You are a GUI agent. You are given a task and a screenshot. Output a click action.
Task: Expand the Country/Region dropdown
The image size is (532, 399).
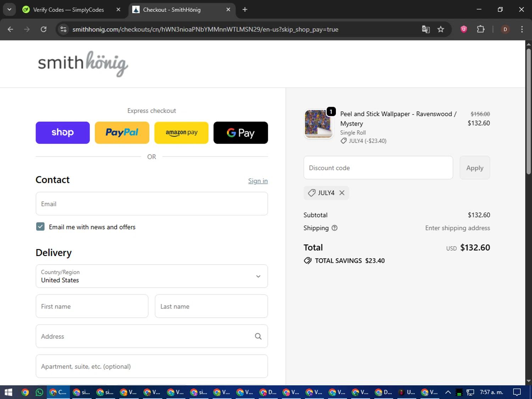(x=152, y=276)
